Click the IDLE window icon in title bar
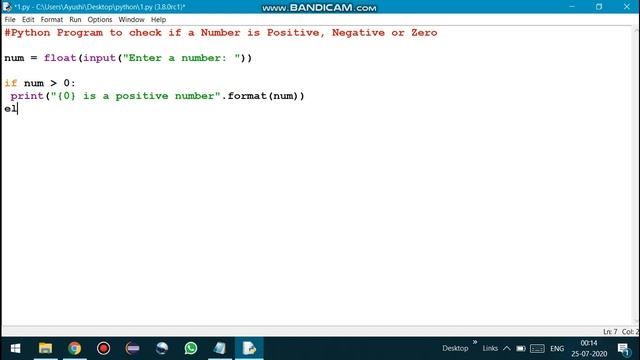 (7, 7)
